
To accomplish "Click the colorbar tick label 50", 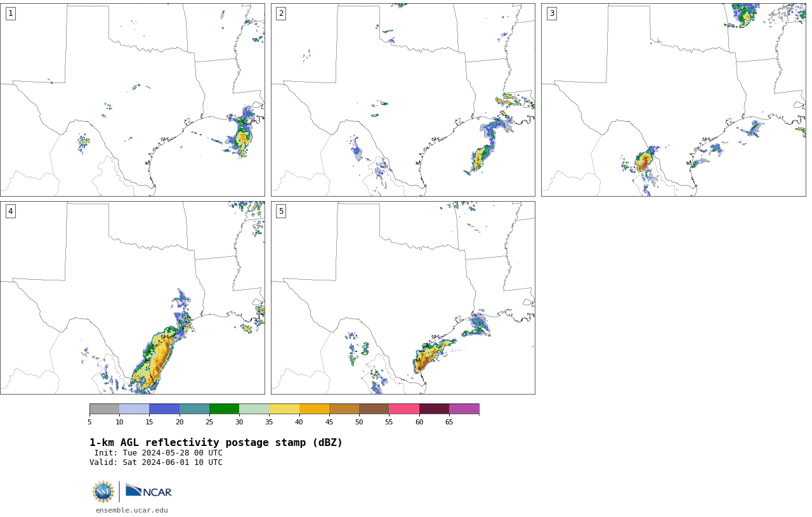I will [359, 422].
